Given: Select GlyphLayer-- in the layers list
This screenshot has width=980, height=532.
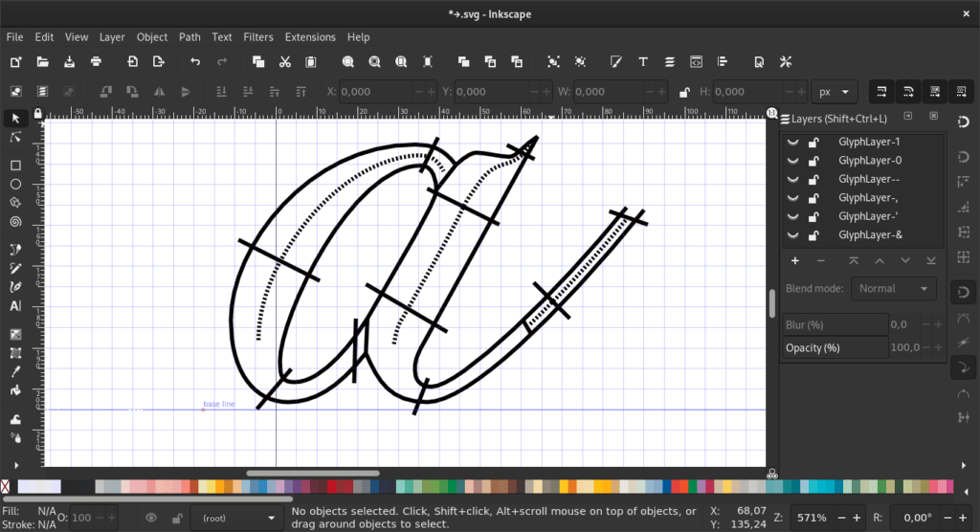Looking at the screenshot, I should click(869, 179).
